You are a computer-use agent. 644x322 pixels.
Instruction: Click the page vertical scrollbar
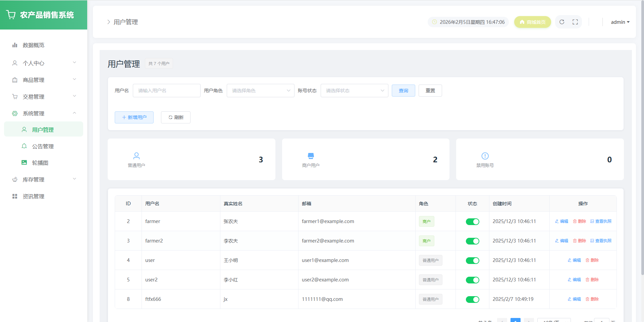pyautogui.click(x=642, y=138)
